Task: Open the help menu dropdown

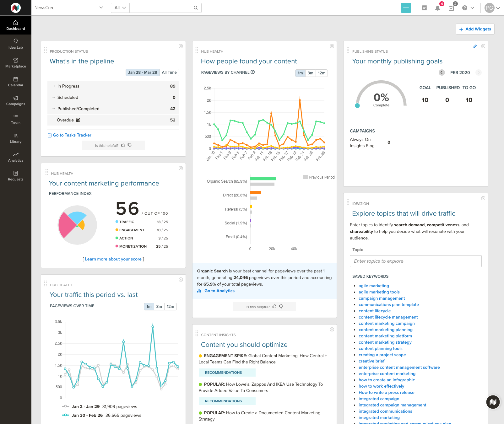Action: (468, 8)
